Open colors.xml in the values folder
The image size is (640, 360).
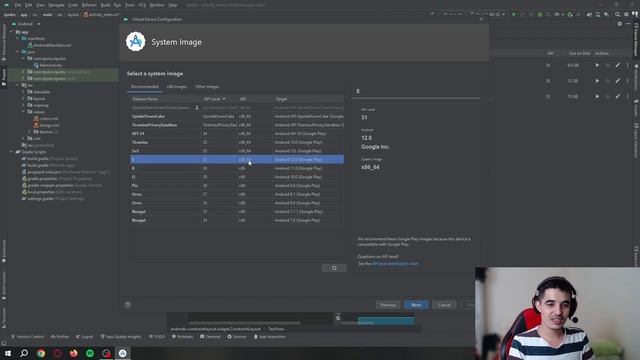[46, 118]
